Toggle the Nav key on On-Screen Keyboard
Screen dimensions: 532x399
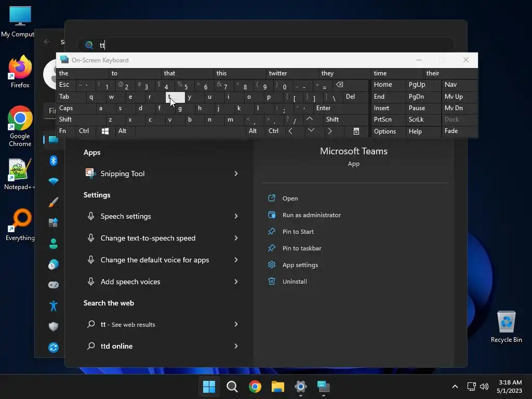click(x=459, y=85)
